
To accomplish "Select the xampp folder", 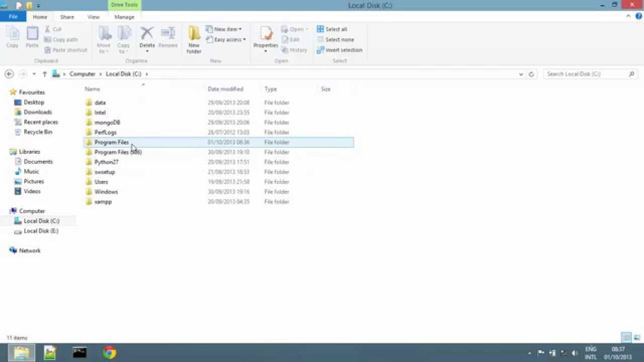I will [x=219, y=202].
